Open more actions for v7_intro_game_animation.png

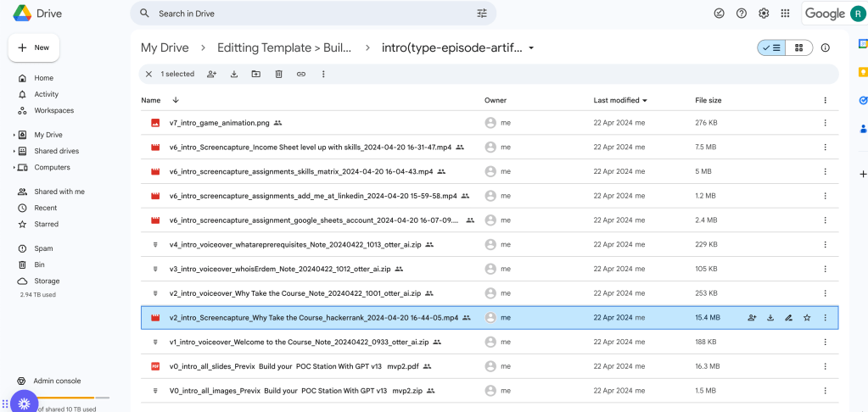coord(825,123)
